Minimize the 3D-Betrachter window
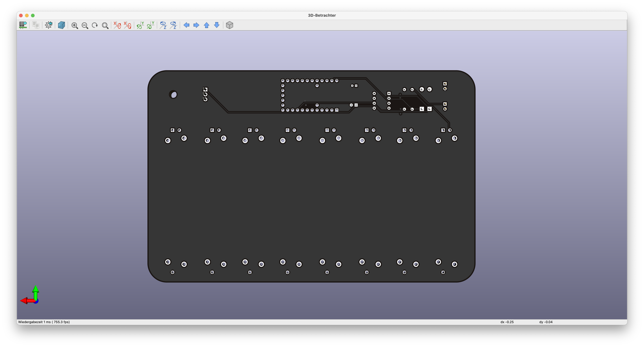 pyautogui.click(x=27, y=16)
